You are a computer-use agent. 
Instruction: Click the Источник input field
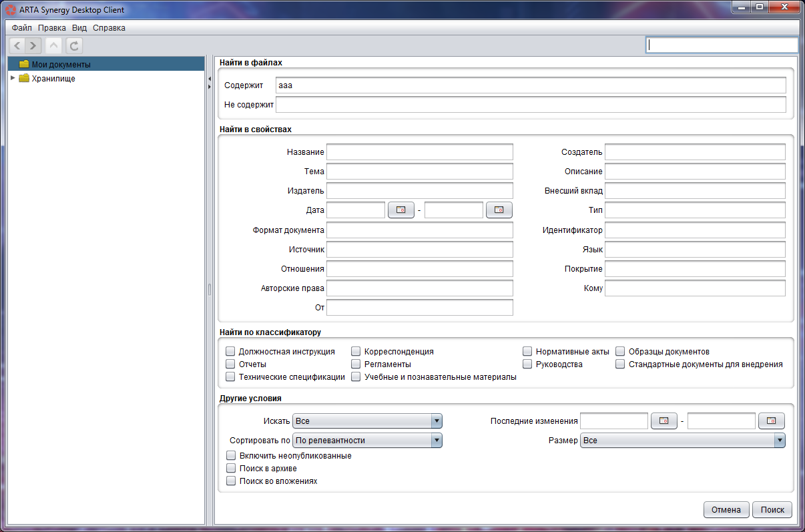(x=420, y=249)
